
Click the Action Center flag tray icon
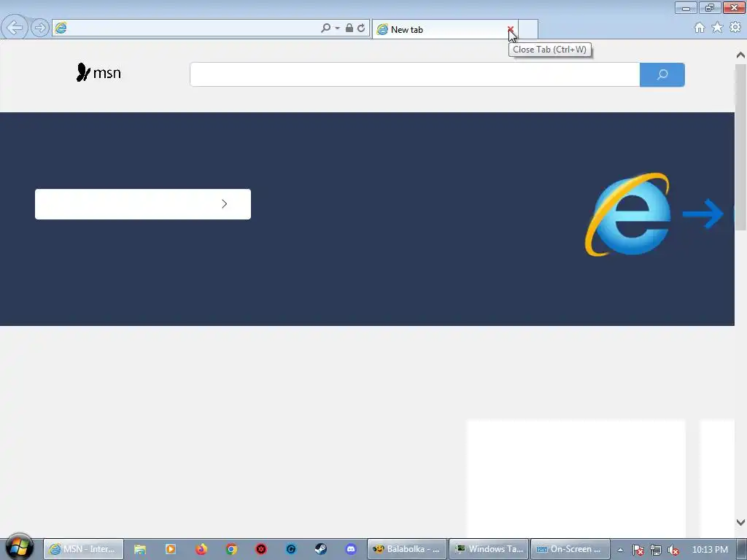pos(638,550)
